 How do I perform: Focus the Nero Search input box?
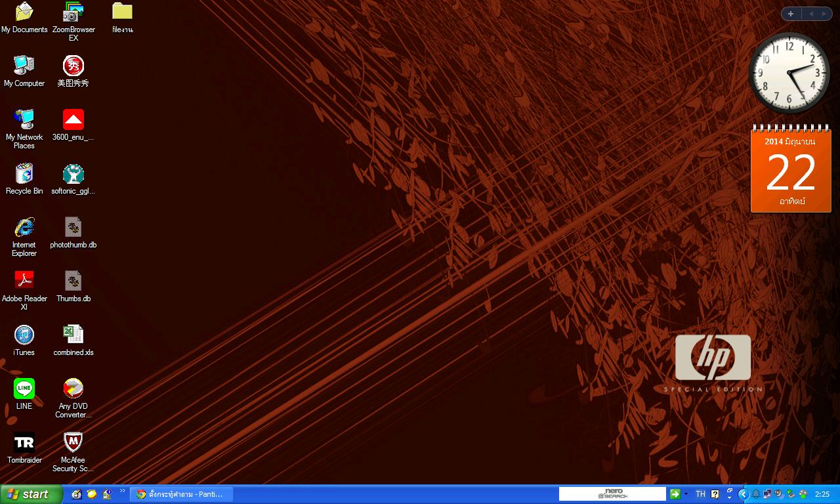(612, 494)
